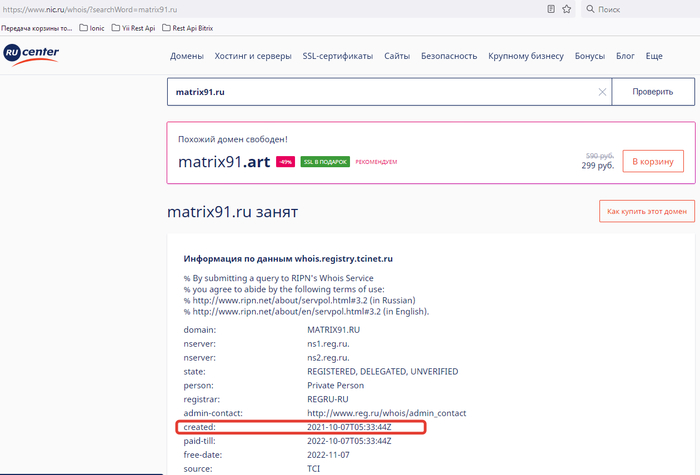The height and width of the screenshot is (475, 700).
Task: Select free-date value 2022-11-07
Action: pos(328,455)
